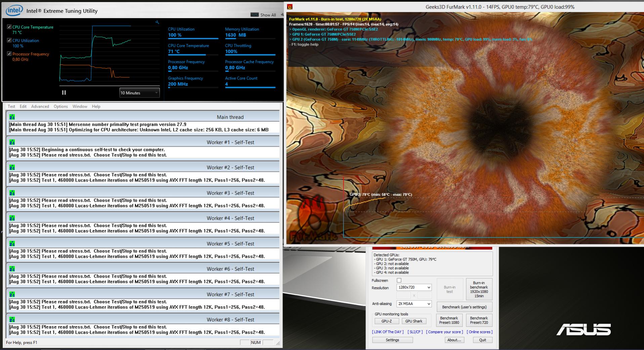The width and height of the screenshot is (644, 350).
Task: Click the wrench icon above the XTU graph
Action: 157,23
